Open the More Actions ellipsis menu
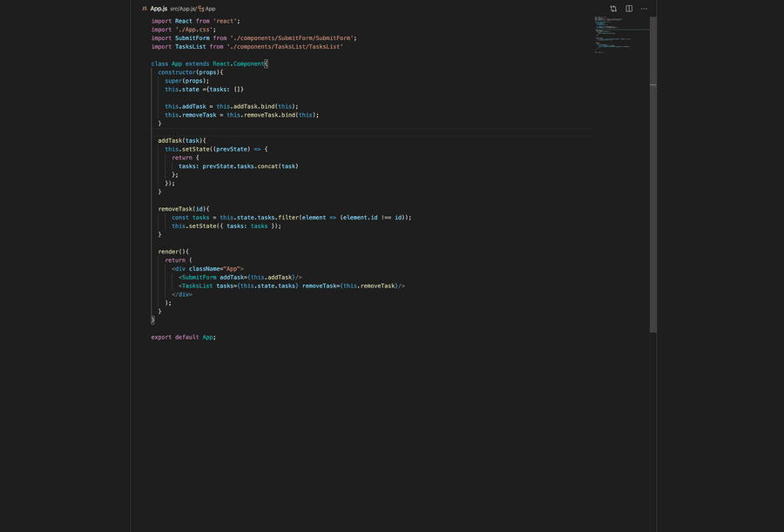 pos(644,9)
